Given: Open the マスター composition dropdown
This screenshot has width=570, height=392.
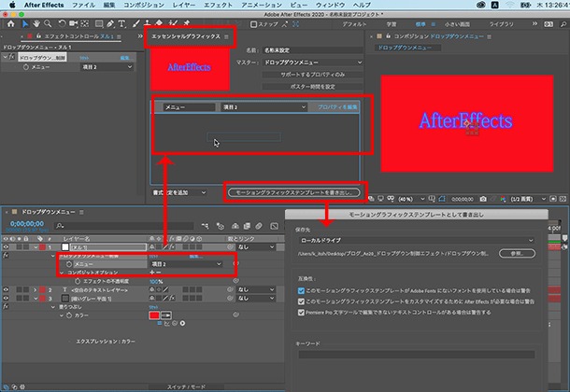Looking at the screenshot, I should click(x=313, y=63).
